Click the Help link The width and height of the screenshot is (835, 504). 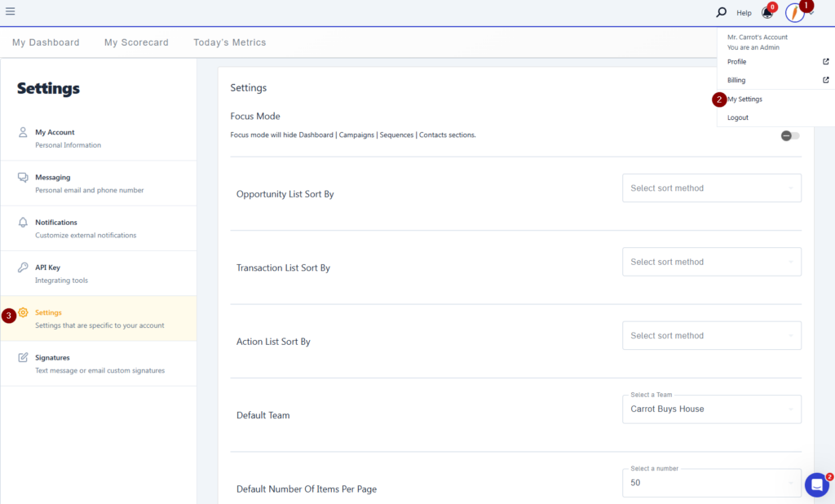[x=744, y=13]
